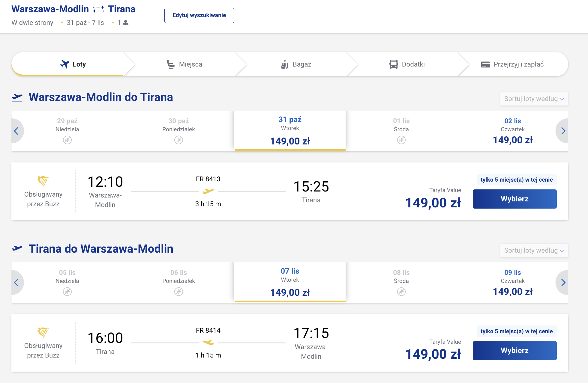Choose flight FR 8414 with Wybierz
The image size is (588, 383).
coord(514,351)
